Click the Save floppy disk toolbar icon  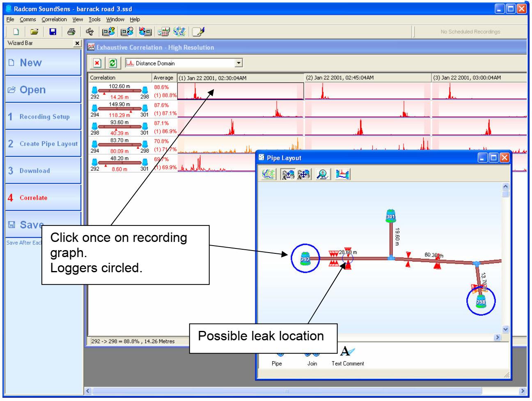point(53,32)
